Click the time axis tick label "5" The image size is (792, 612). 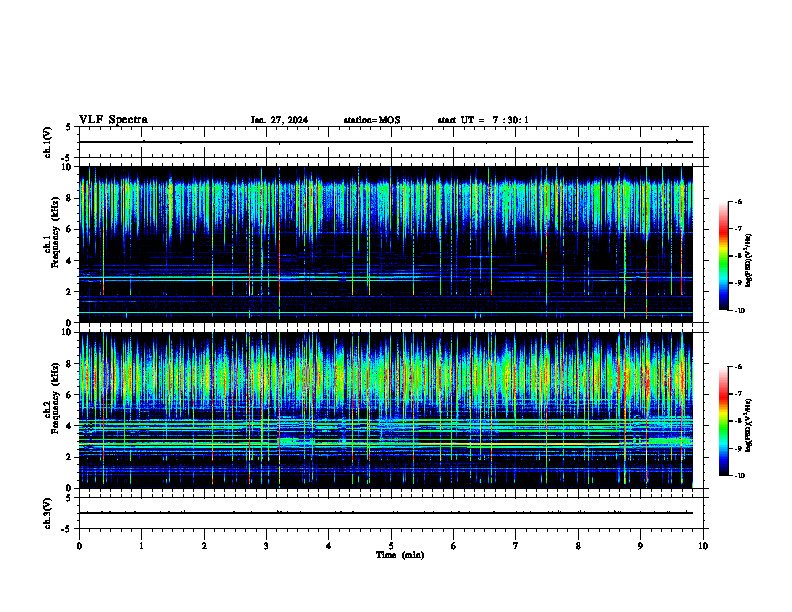[391, 546]
